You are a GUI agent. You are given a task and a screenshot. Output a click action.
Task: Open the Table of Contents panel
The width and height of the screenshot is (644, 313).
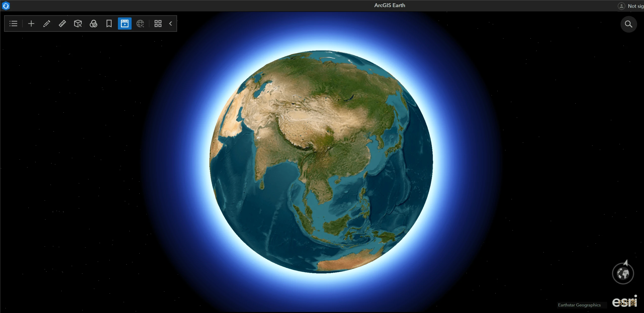click(x=13, y=24)
